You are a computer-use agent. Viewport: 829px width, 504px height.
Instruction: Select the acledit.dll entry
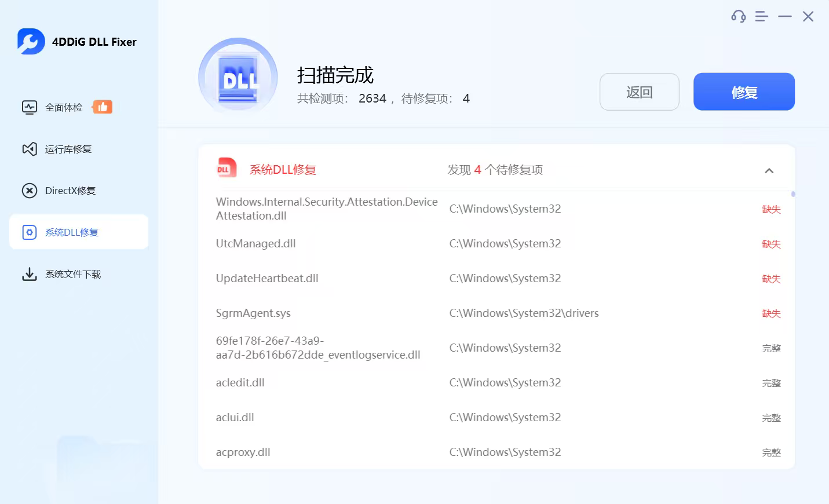tap(498, 383)
